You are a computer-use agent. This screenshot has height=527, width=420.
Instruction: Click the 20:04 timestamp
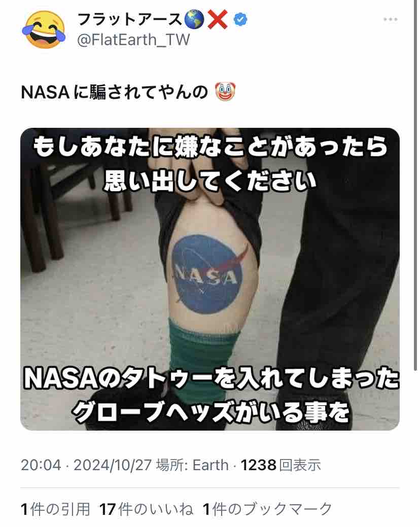(x=41, y=465)
